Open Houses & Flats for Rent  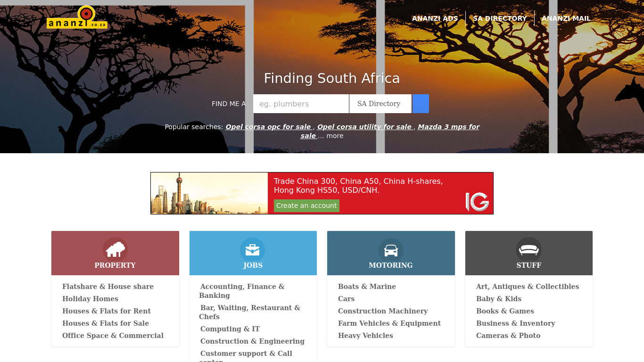107,311
